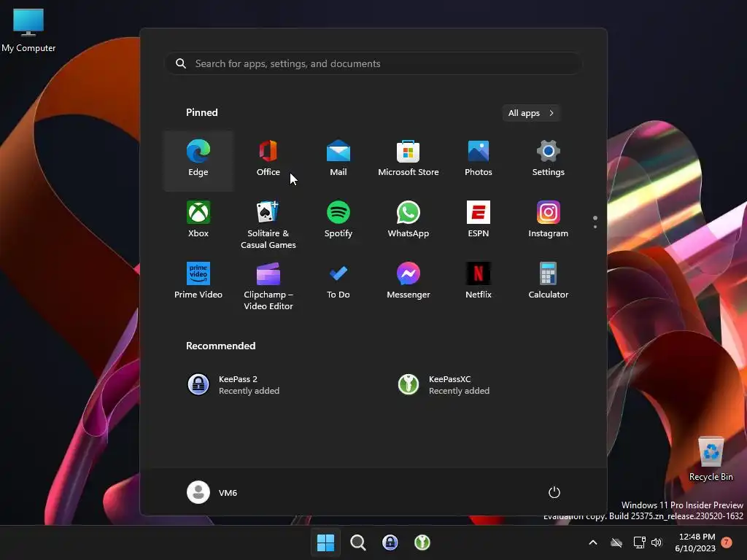Open WhatsApp
747x560 pixels.
[x=409, y=222]
